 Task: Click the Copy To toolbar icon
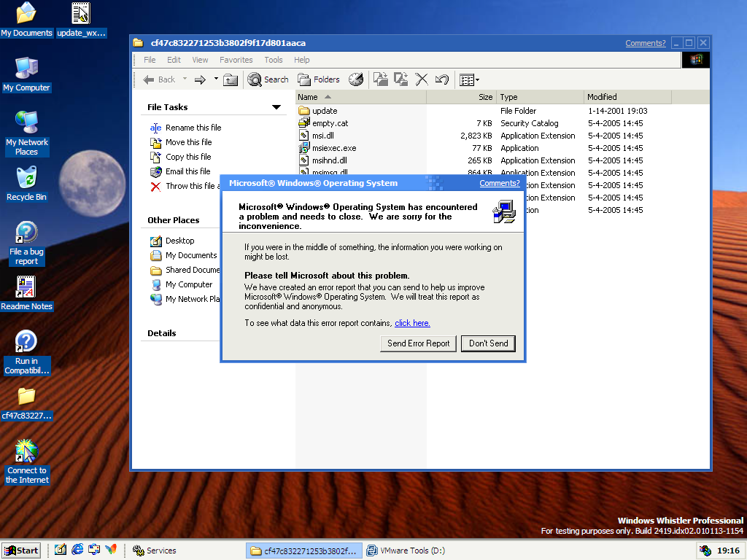[x=400, y=79]
